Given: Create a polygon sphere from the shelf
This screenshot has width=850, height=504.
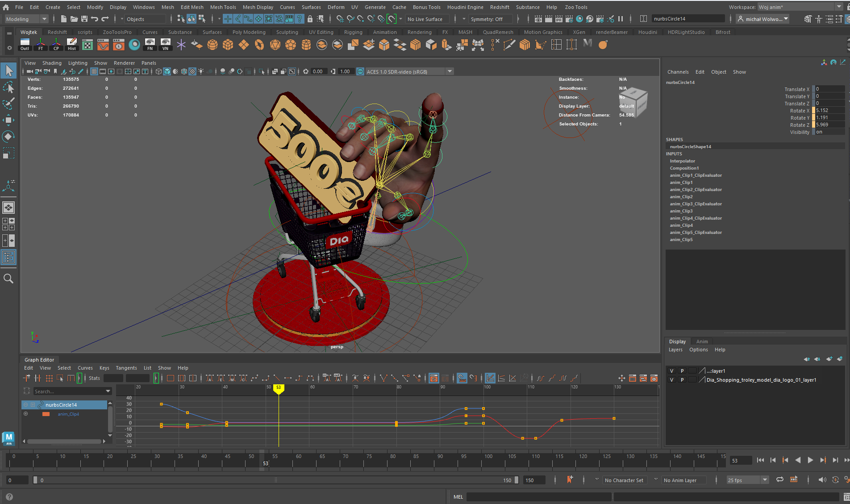Looking at the screenshot, I should tap(212, 45).
